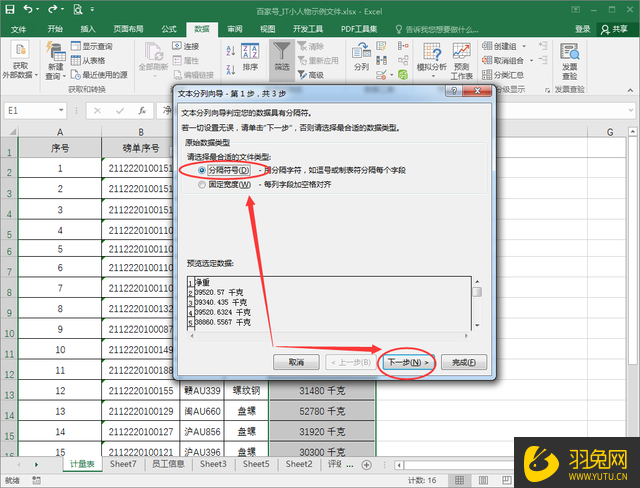This screenshot has width=640, height=488.
Task: Expand the 创建组 (Group) dropdown arrow
Action: (x=524, y=46)
